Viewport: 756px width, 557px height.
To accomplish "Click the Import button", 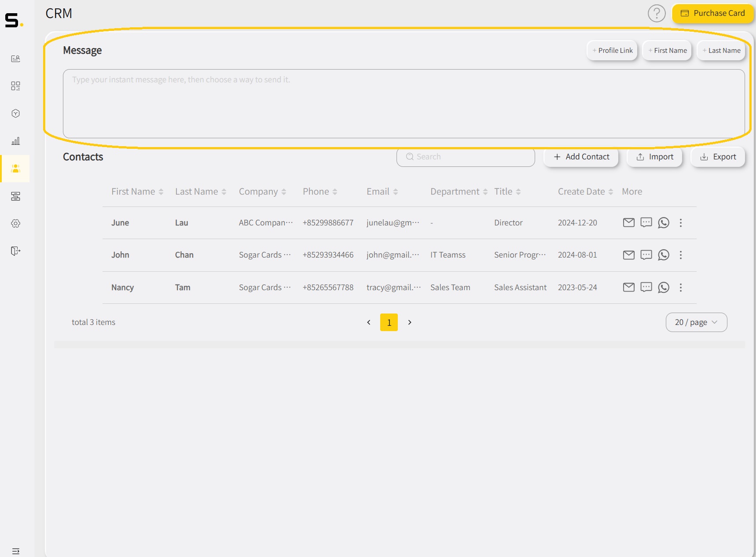I will [655, 157].
